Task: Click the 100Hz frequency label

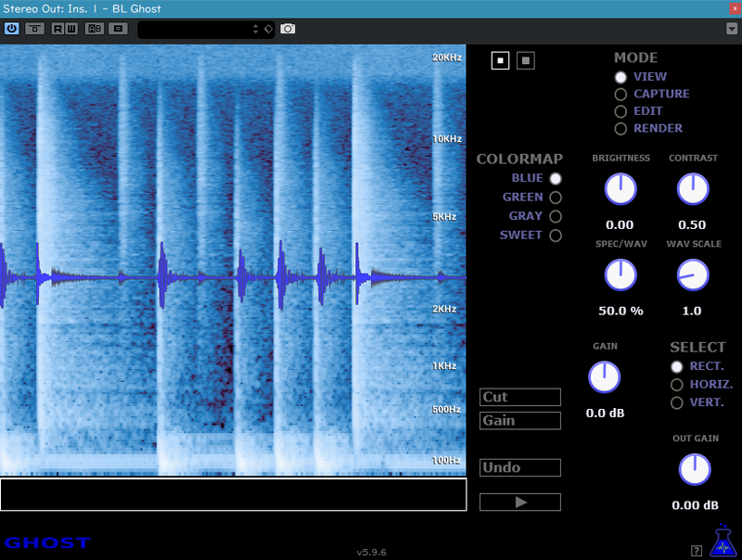Action: coord(446,460)
